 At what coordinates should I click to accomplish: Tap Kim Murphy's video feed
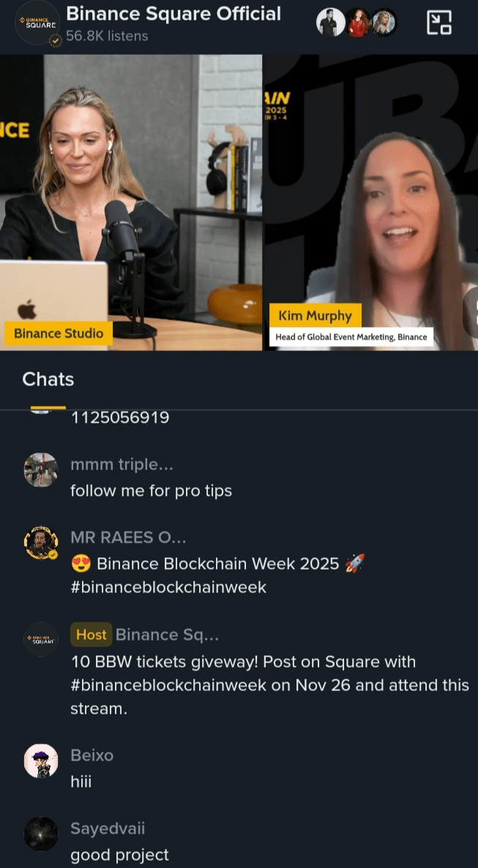click(x=371, y=203)
